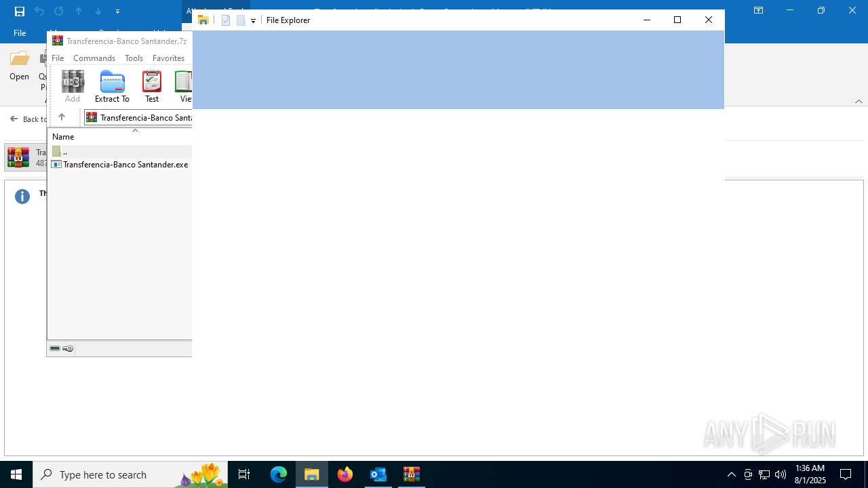868x488 pixels.
Task: Select Transferencia-Banco Santander.exe in the archive list
Action: click(120, 164)
